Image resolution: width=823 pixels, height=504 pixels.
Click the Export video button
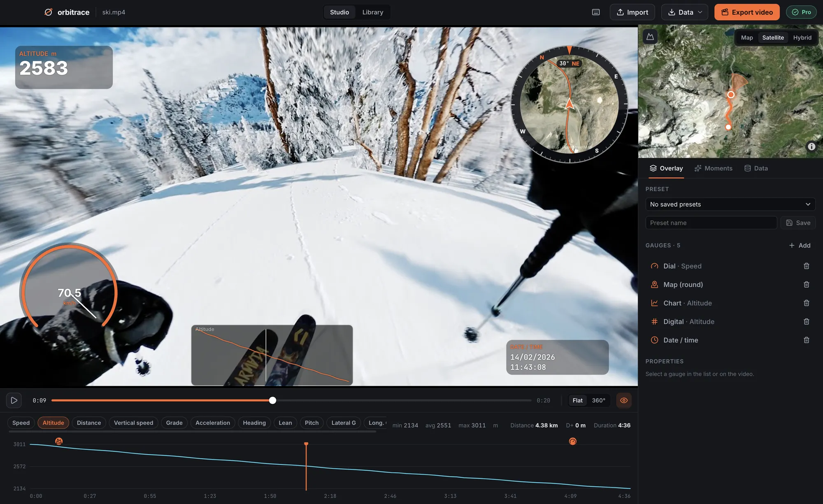coord(747,12)
